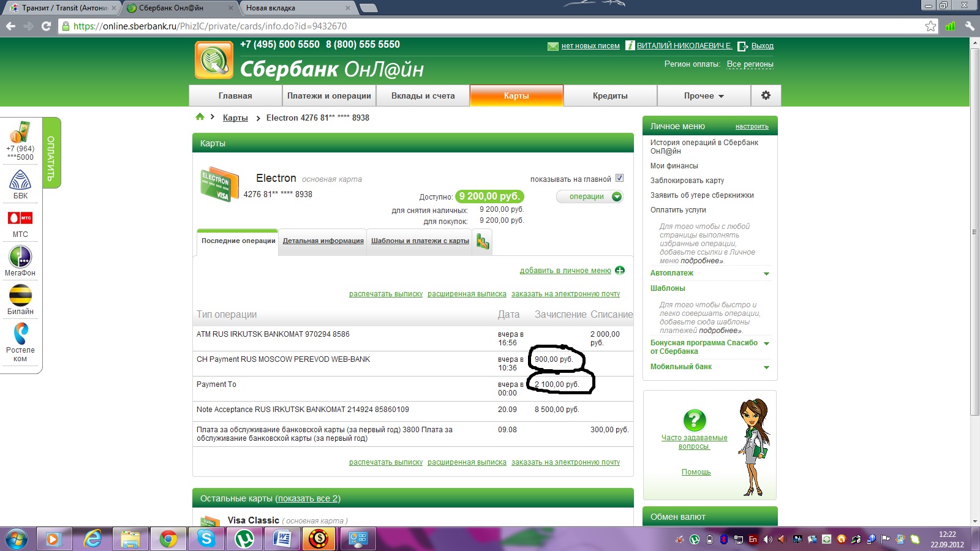
Task: Click upper 'заказать на электронную почту' link
Action: pyautogui.click(x=565, y=294)
